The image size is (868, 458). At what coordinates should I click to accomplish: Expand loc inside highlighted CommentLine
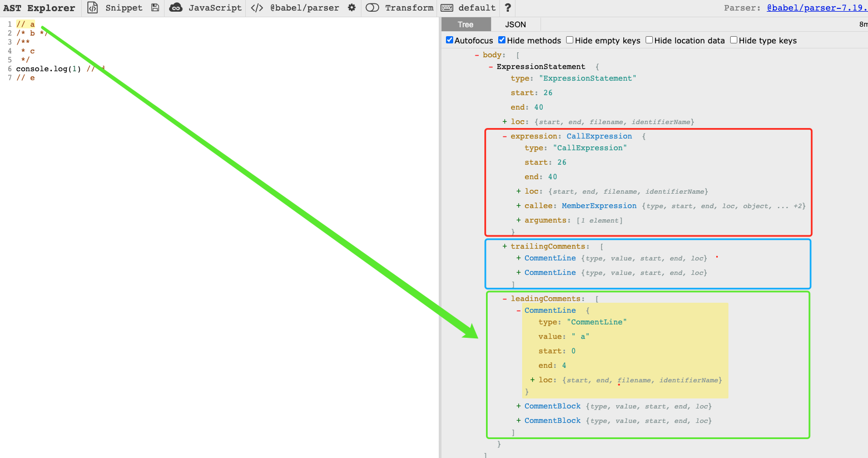533,380
